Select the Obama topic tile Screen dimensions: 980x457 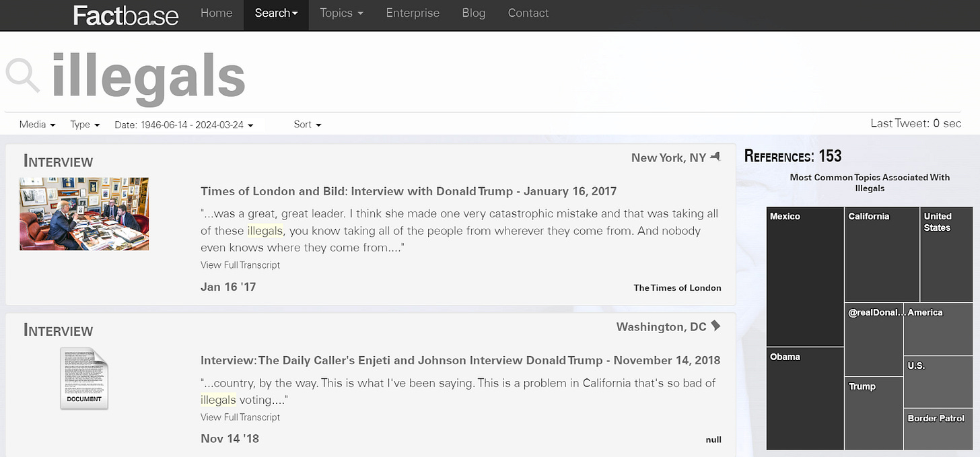click(805, 398)
